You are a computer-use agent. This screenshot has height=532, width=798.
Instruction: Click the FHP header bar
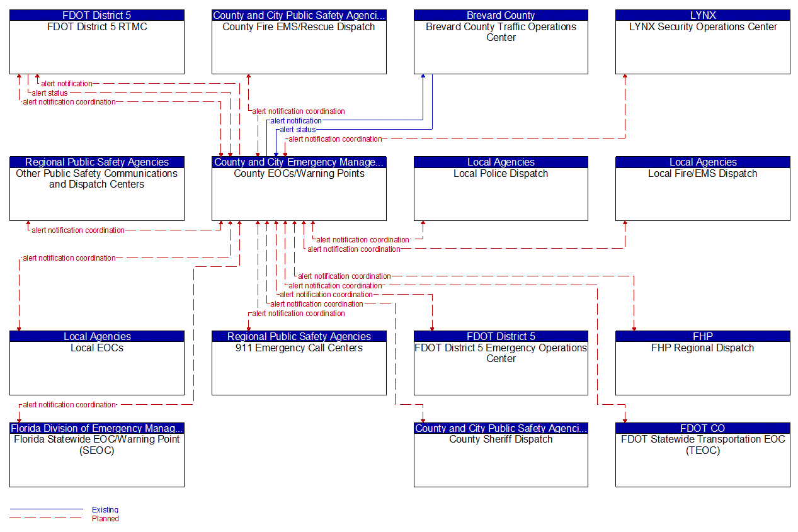tap(703, 337)
